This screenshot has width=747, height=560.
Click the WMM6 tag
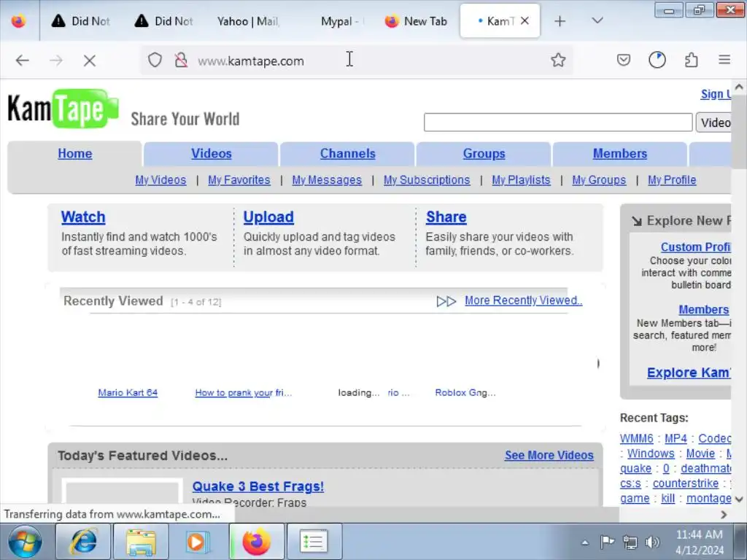[636, 438]
